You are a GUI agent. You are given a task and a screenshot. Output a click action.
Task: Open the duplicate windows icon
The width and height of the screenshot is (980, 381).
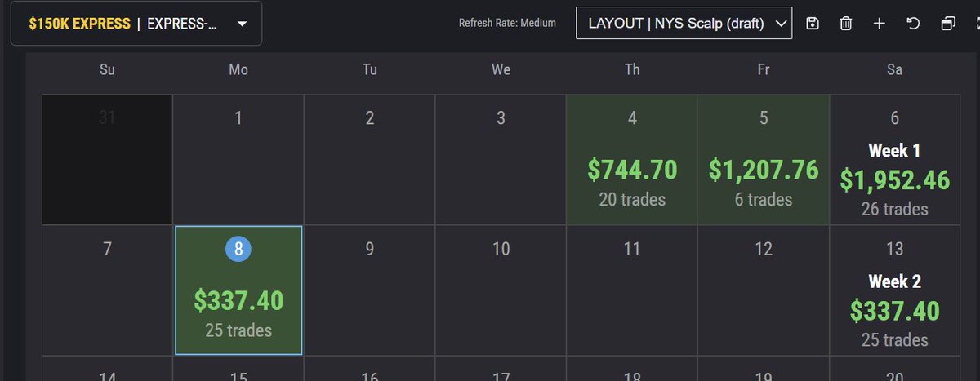click(x=948, y=24)
